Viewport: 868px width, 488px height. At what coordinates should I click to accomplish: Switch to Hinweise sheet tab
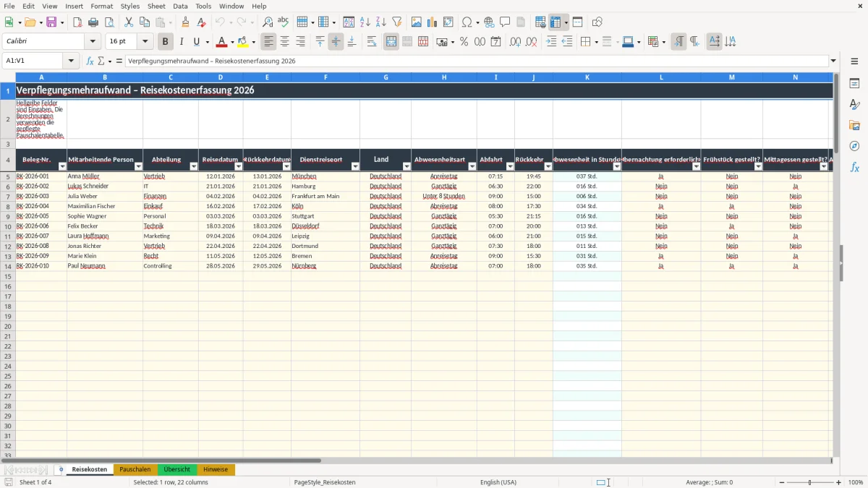pos(216,469)
